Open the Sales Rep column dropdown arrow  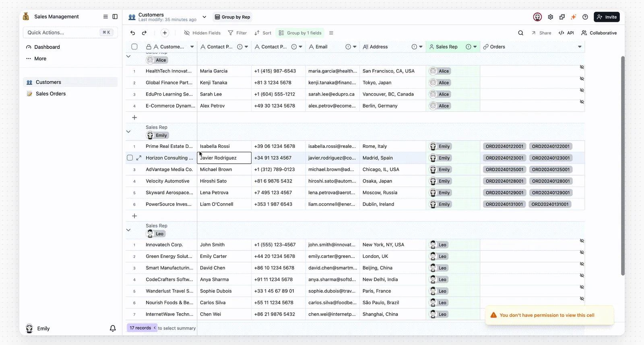click(x=475, y=47)
